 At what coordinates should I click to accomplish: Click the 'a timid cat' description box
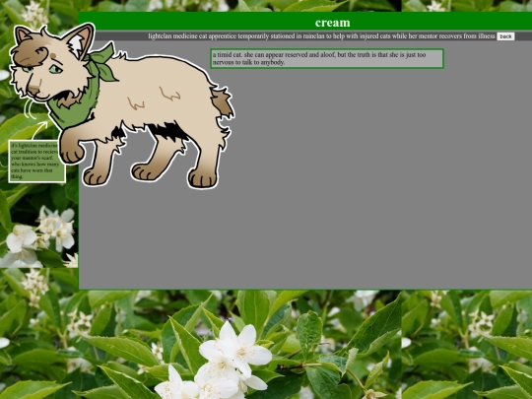click(x=327, y=58)
